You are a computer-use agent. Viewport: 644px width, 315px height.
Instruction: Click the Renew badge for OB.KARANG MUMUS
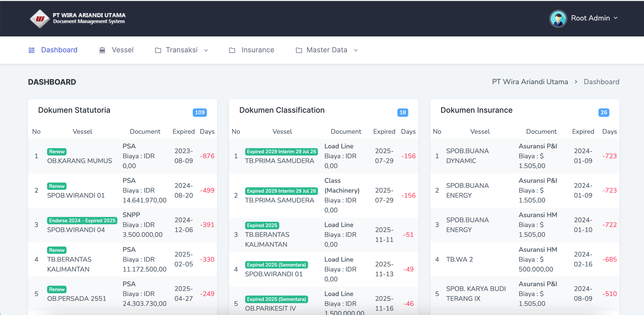(56, 152)
